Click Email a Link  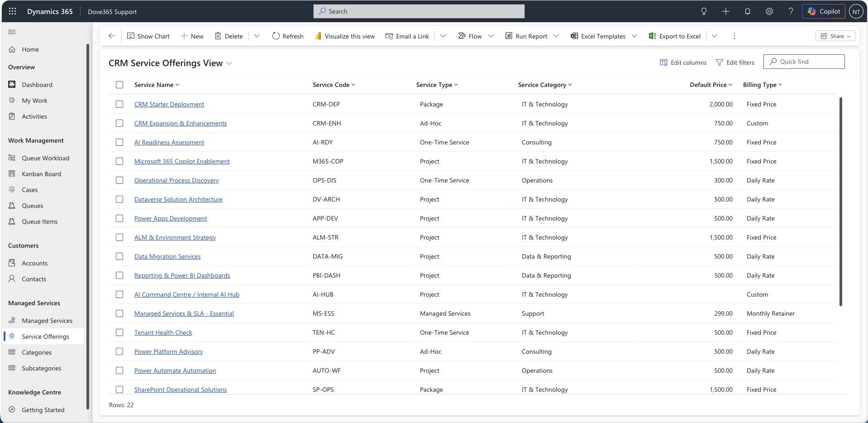coord(407,36)
